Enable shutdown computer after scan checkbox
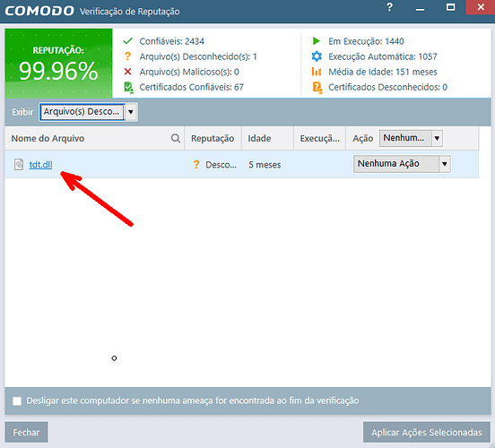Viewport: 495px width, 448px height. 17,401
